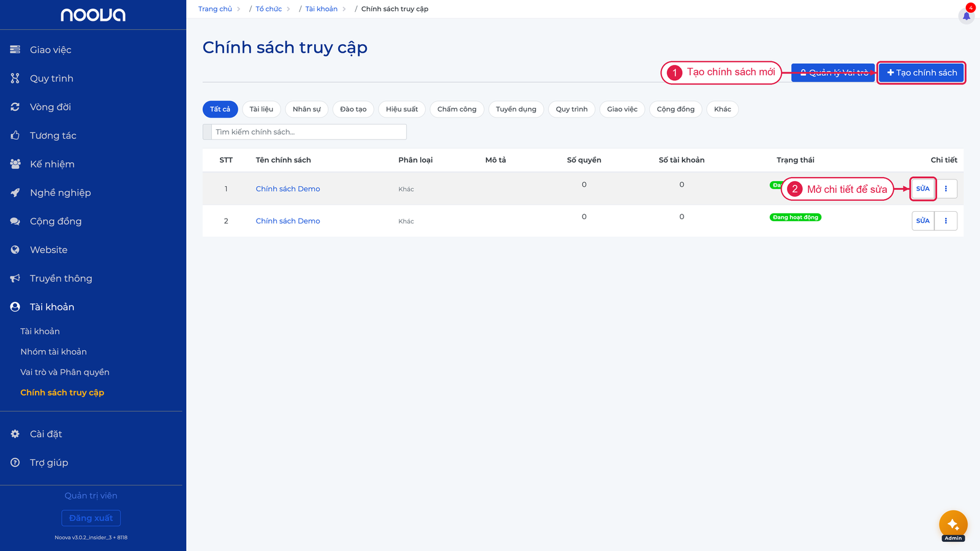
Task: Select Vòng đời cycle icon
Action: 15,107
